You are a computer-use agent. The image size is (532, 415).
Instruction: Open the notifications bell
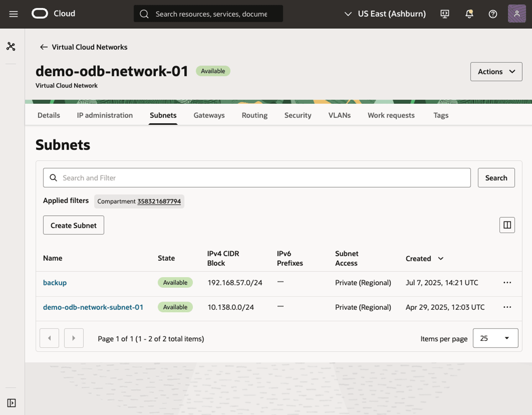(469, 14)
